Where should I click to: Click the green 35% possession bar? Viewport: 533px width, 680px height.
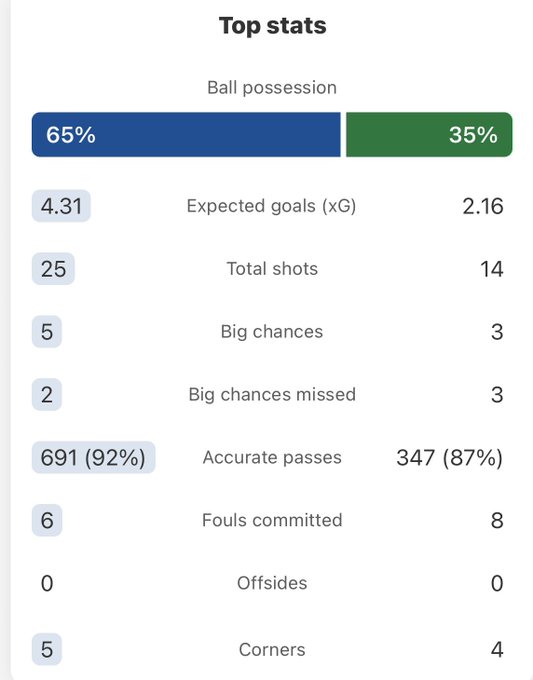pos(429,134)
